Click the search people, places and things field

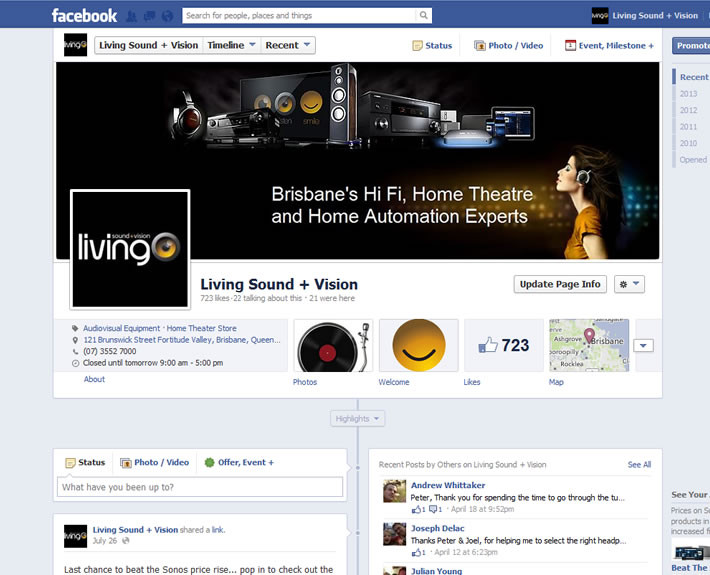tap(299, 15)
